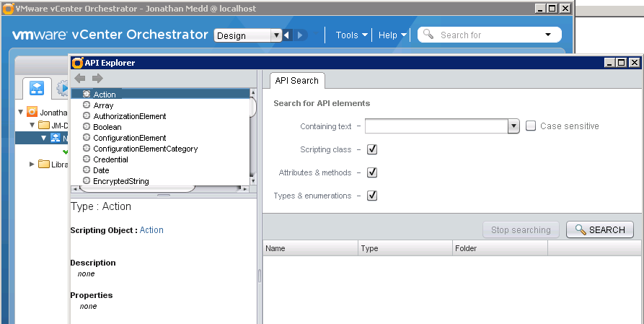Expand the Library folder node
Image resolution: width=644 pixels, height=324 pixels.
point(32,164)
